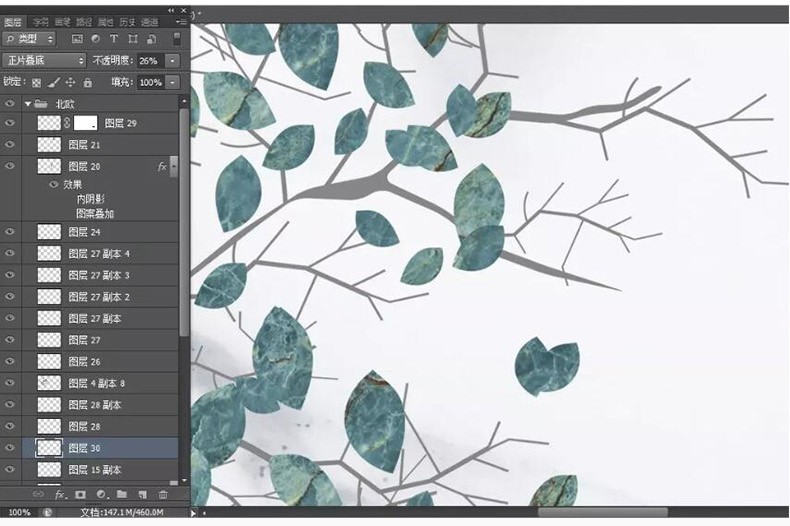The image size is (790, 526).
Task: Collapse the 北欧 layer group
Action: pos(28,103)
